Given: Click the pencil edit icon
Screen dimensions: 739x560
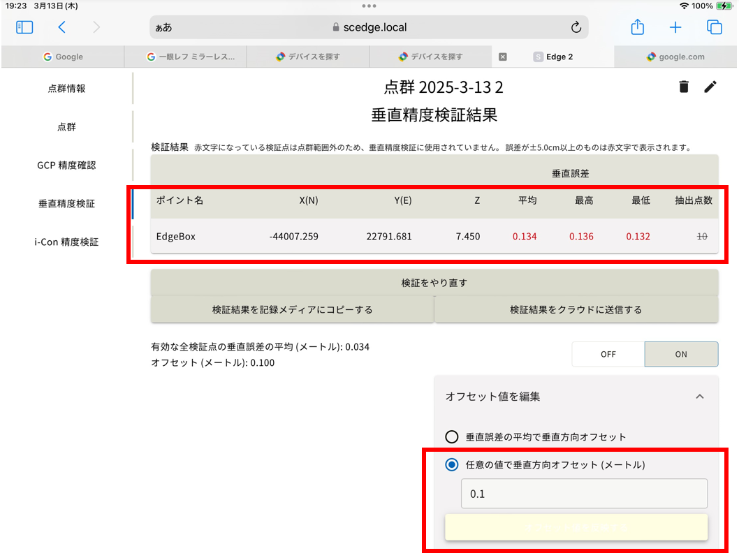Looking at the screenshot, I should (x=710, y=87).
